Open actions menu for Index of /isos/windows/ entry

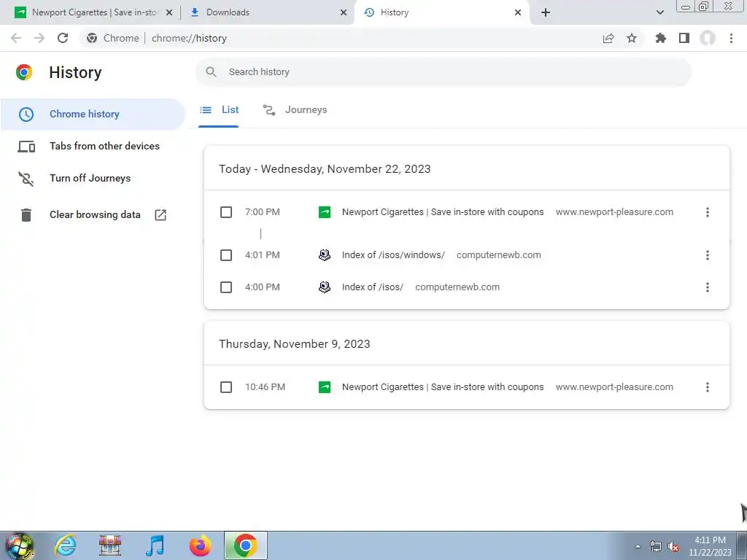(x=708, y=255)
